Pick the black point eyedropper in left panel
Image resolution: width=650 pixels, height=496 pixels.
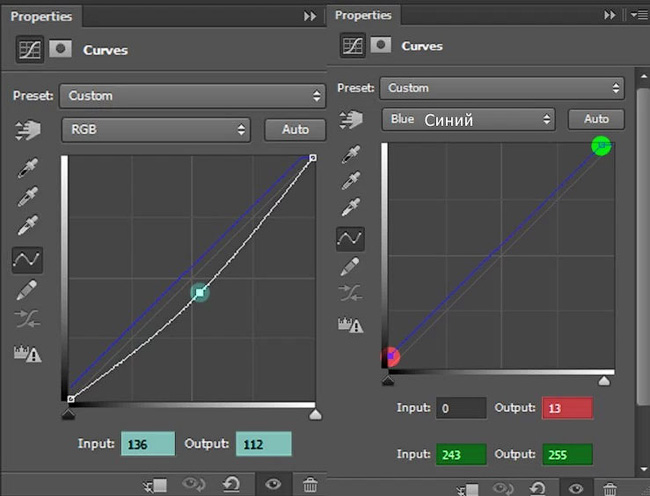(28, 168)
